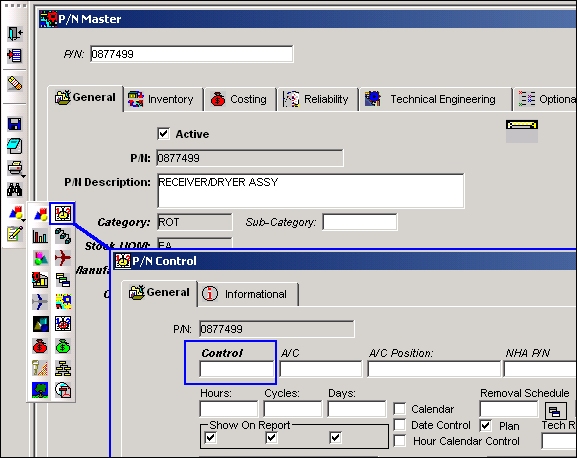Enable the Date Control checkbox
577x458 pixels.
(x=400, y=425)
